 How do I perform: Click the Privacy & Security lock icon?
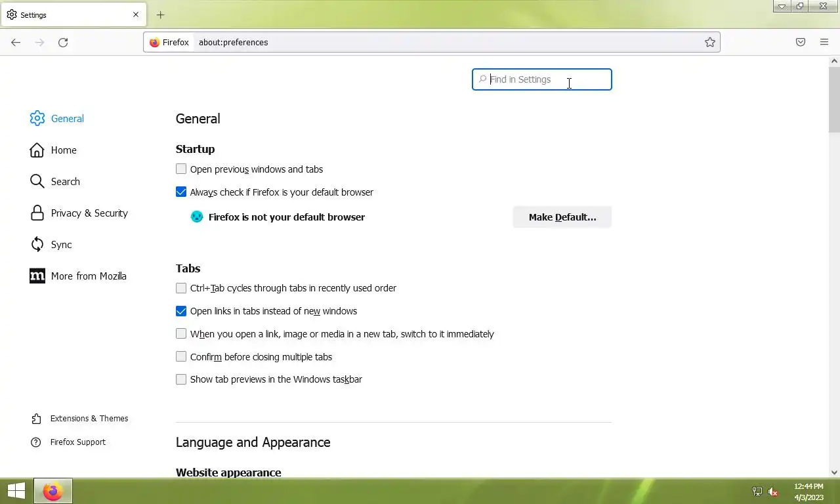pos(37,213)
